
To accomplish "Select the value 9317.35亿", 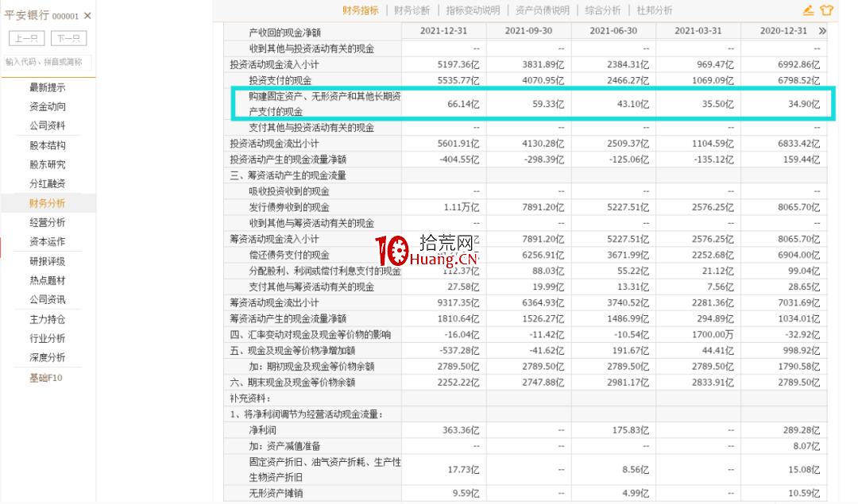I will [458, 303].
